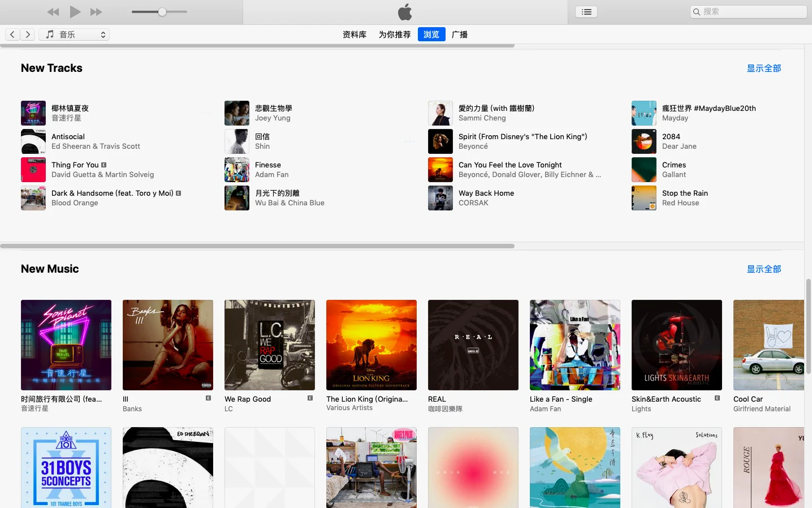Open artist Mayday link

[x=675, y=118]
